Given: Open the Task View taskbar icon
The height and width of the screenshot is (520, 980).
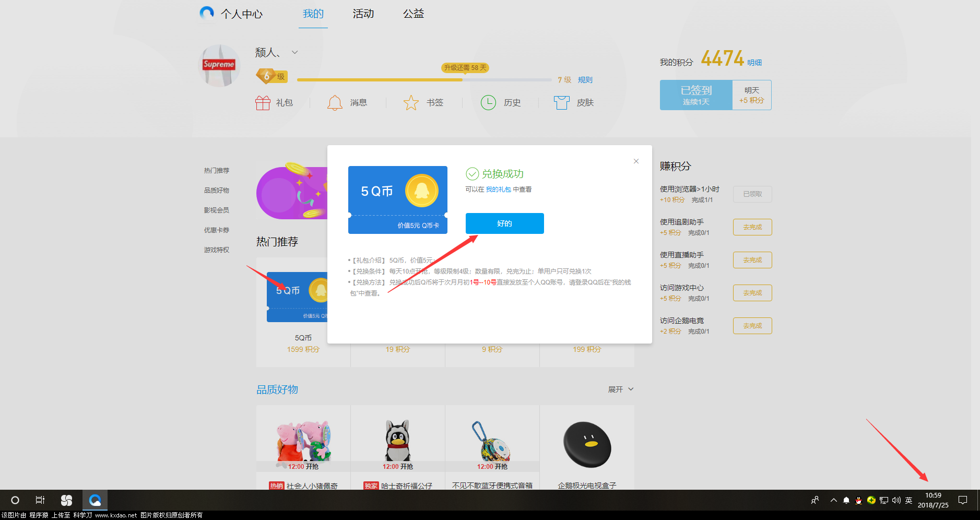Looking at the screenshot, I should coord(40,500).
